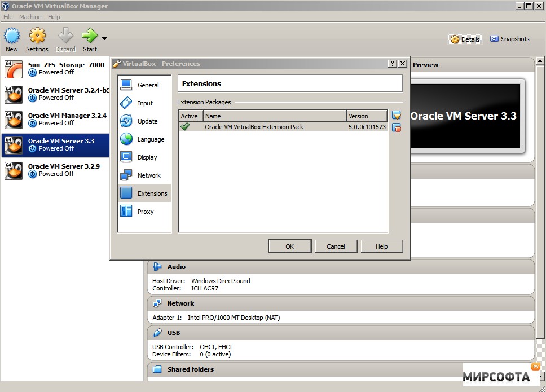Click the Audio speaker icon

tap(157, 267)
